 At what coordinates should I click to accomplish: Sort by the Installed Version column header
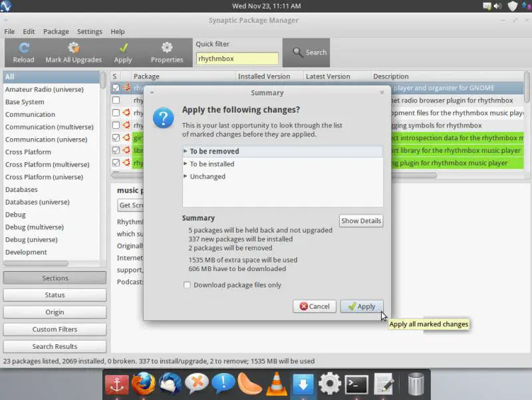click(x=269, y=76)
